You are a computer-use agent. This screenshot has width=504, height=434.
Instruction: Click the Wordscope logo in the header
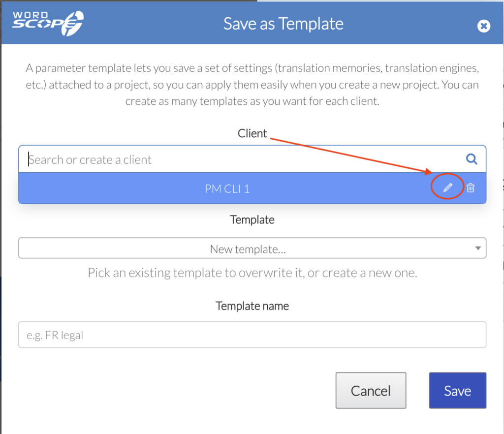(x=48, y=24)
